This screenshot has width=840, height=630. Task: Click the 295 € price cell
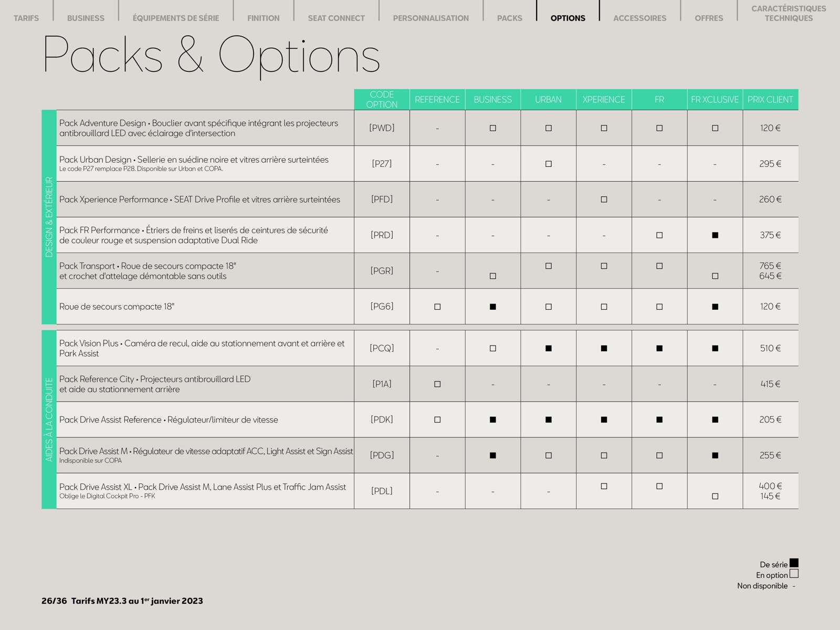tap(771, 164)
